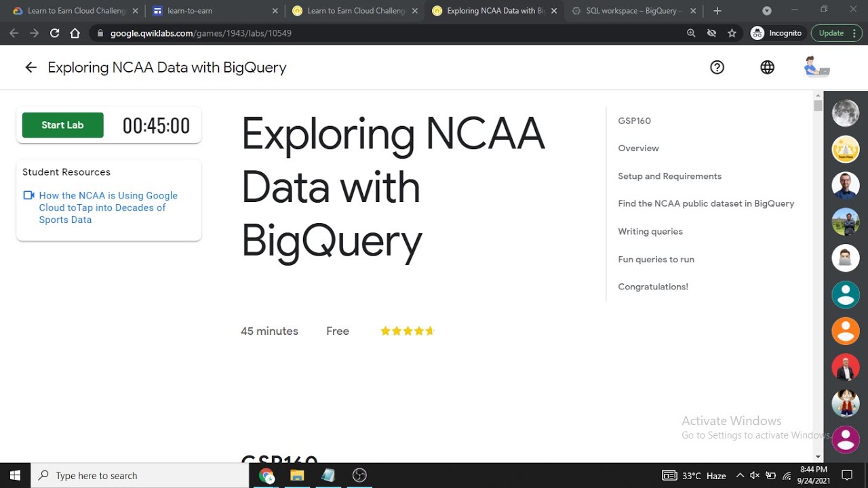This screenshot has height=488, width=868.
Task: Click the scroll down arrow of the scrollbar
Action: 818,457
